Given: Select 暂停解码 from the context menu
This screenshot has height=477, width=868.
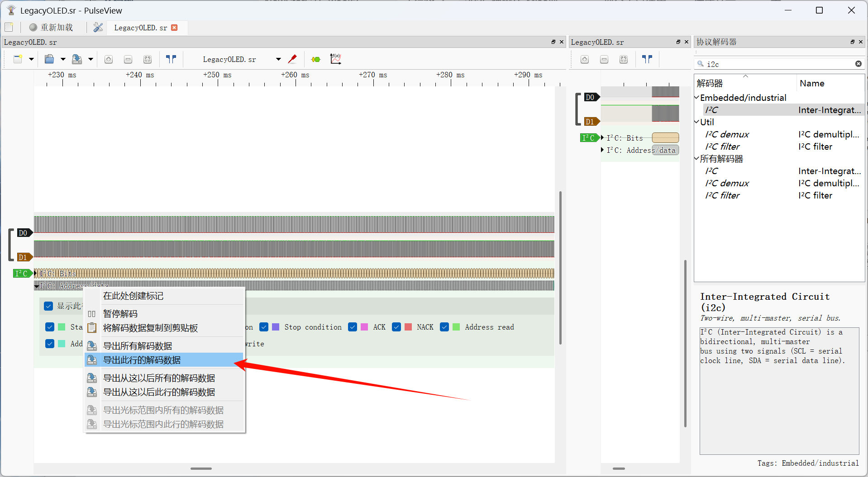Looking at the screenshot, I should click(x=120, y=314).
